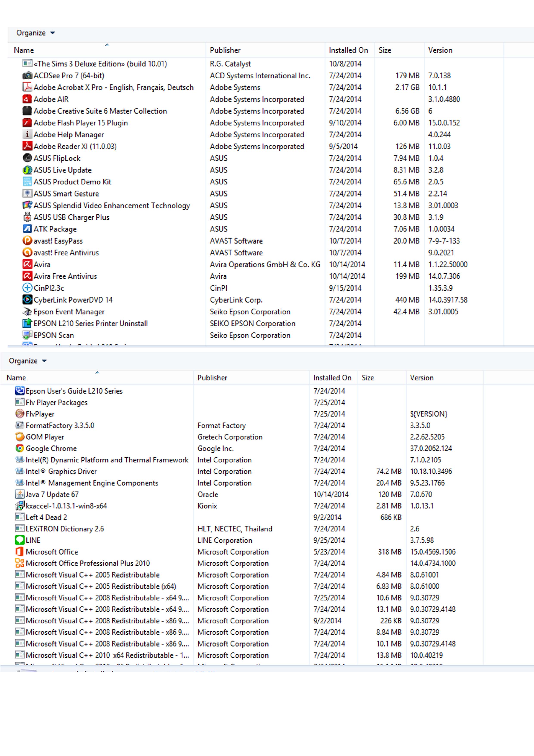This screenshot has width=534, height=756.
Task: Click version 37.0.2062.124 cell
Action: pos(431,448)
